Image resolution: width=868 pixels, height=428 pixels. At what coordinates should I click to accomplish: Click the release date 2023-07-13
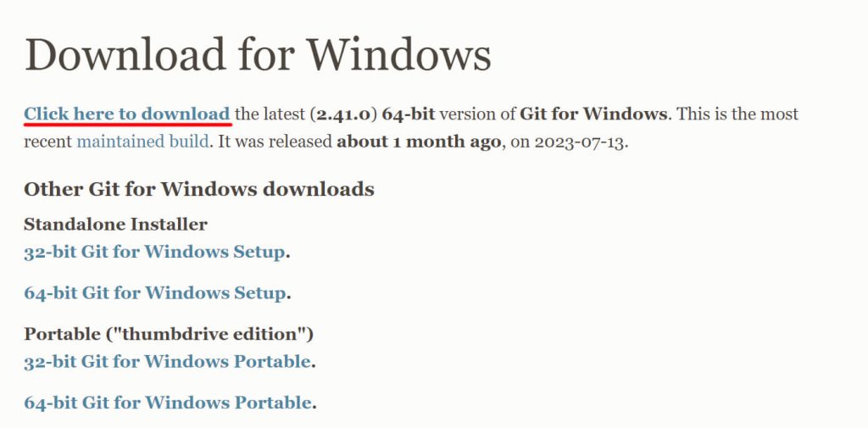coord(581,141)
